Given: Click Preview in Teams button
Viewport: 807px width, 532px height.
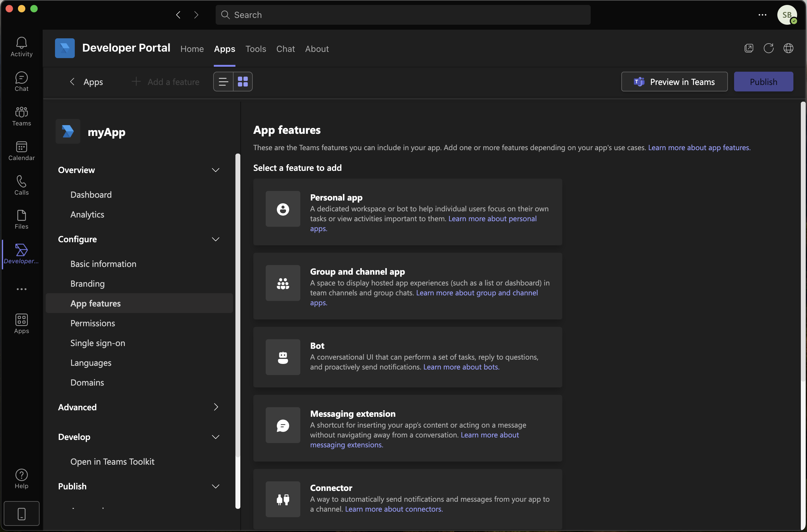Looking at the screenshot, I should click(674, 82).
